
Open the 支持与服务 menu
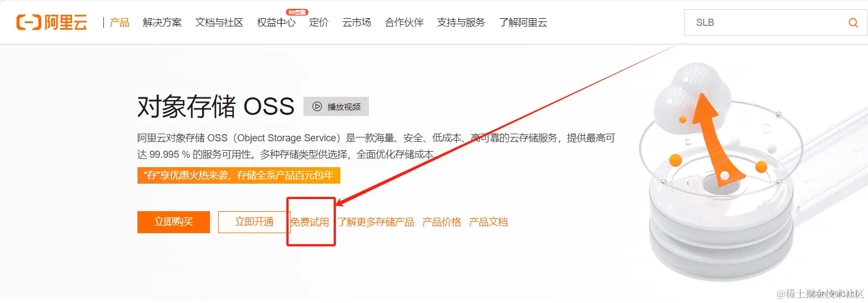[461, 23]
